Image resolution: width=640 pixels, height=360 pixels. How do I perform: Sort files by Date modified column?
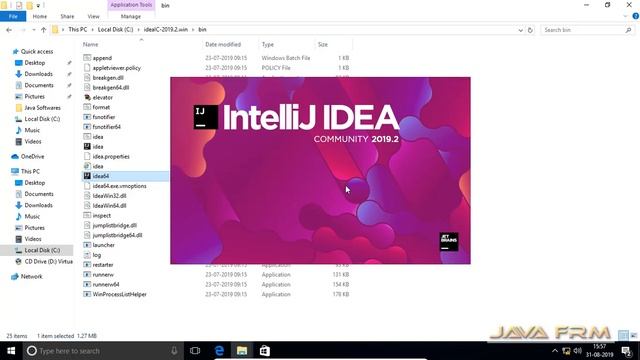tap(223, 44)
